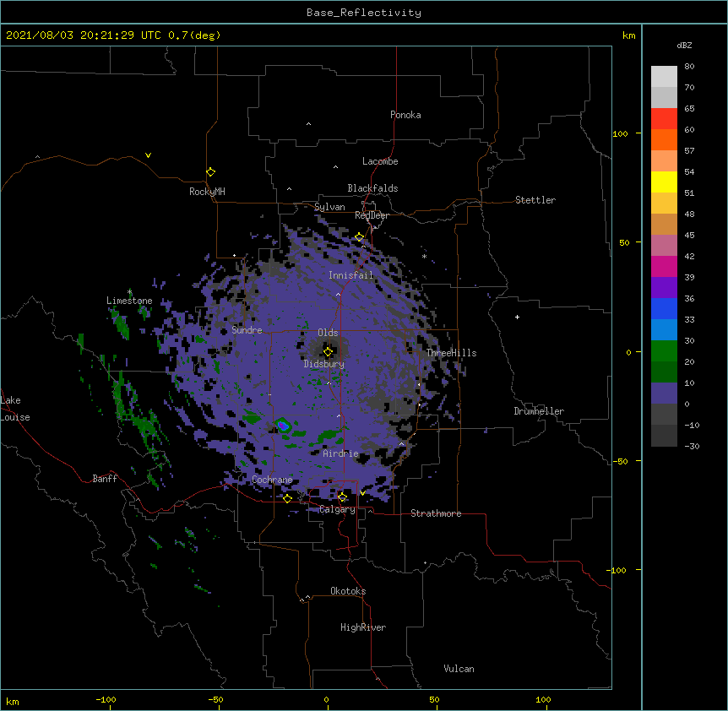Click the white asterisk above Limestone label
The height and width of the screenshot is (711, 728).
pyautogui.click(x=129, y=291)
